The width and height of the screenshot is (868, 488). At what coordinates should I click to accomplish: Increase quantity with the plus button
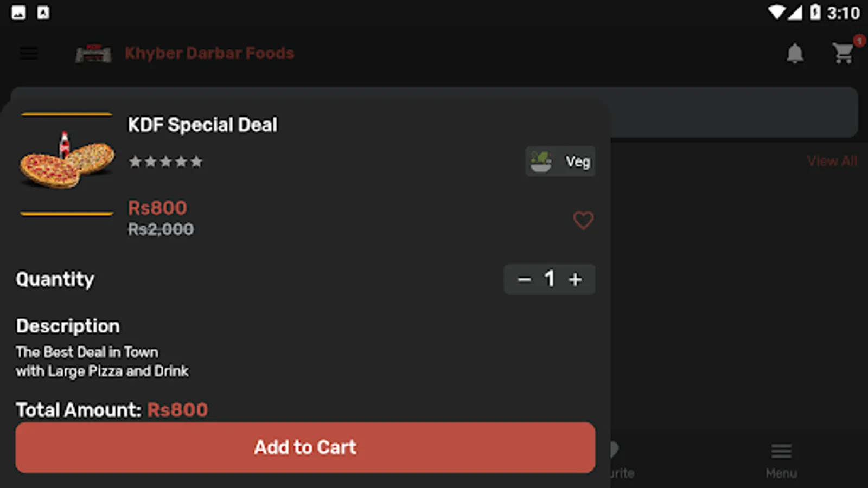pos(575,280)
